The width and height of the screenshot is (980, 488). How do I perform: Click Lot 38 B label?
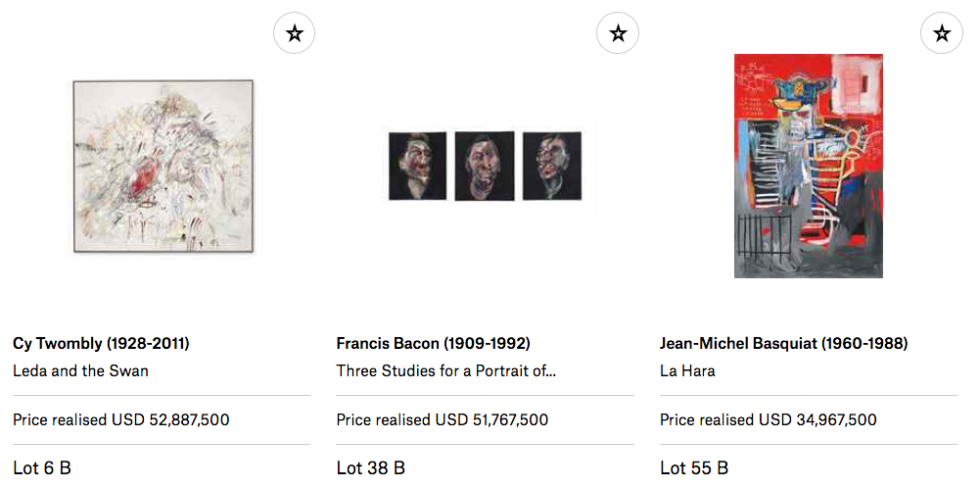click(x=370, y=468)
